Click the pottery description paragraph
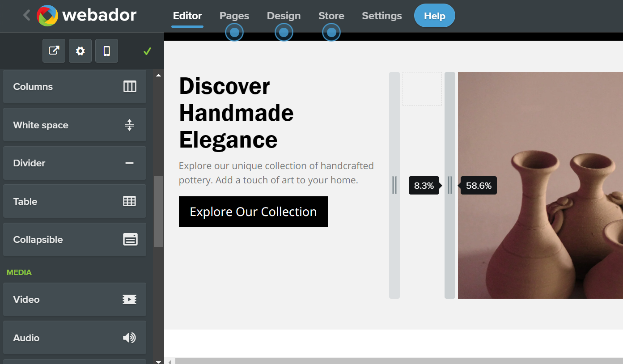Screen dimensions: 623x364 click(x=276, y=173)
